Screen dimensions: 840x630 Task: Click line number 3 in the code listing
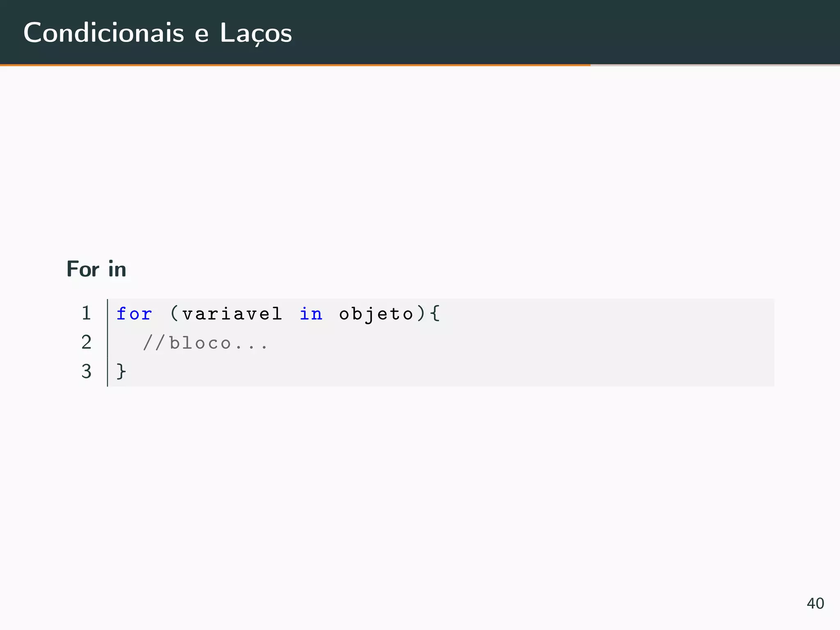86,371
